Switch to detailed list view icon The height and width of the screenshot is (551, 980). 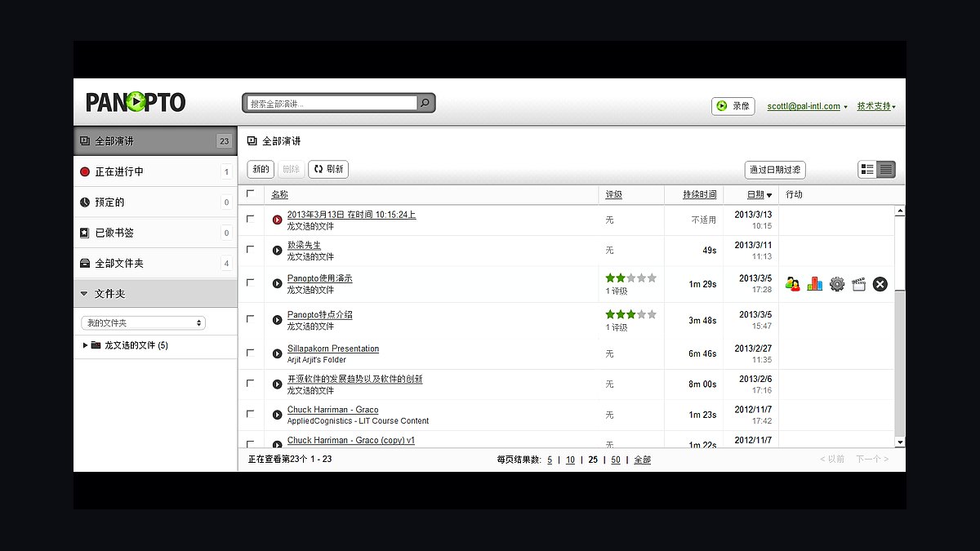click(867, 170)
